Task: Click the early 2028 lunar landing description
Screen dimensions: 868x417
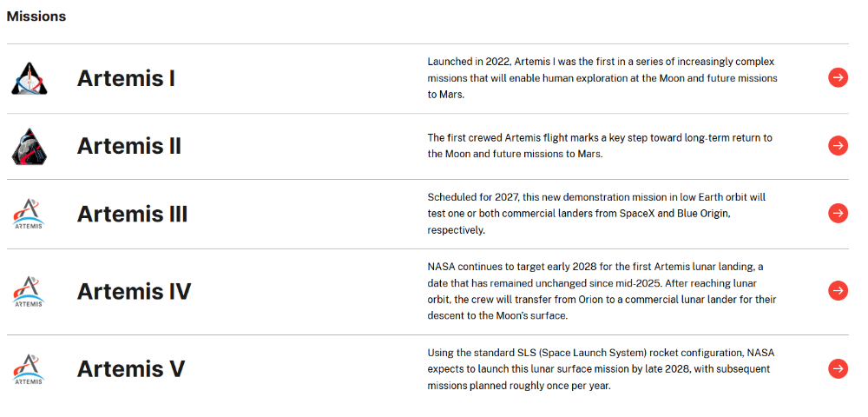Action: pyautogui.click(x=602, y=291)
